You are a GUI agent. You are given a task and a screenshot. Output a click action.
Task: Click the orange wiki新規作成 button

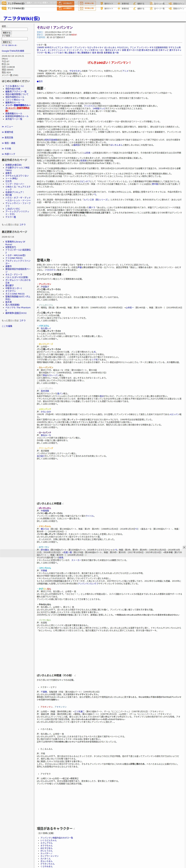click(65, 8)
